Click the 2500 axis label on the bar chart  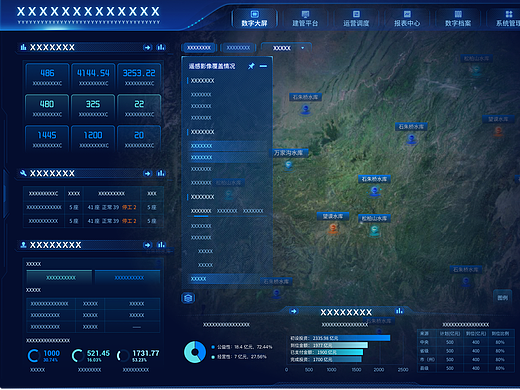click(403, 370)
